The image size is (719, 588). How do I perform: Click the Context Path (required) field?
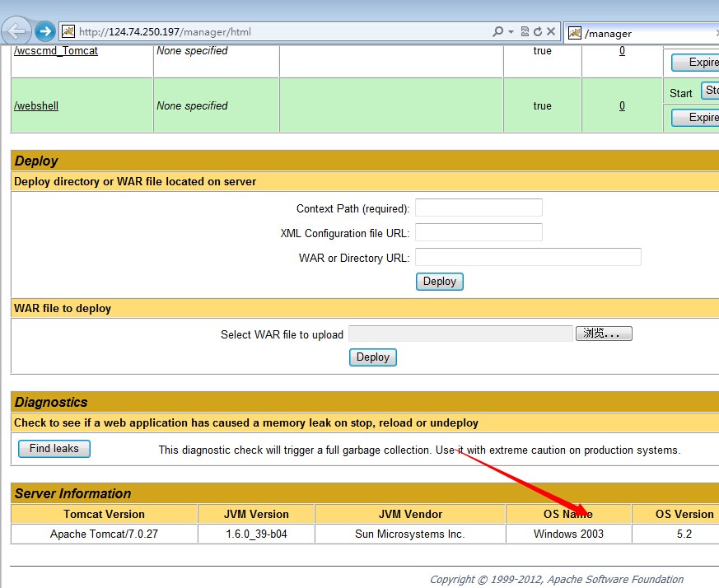pos(479,208)
